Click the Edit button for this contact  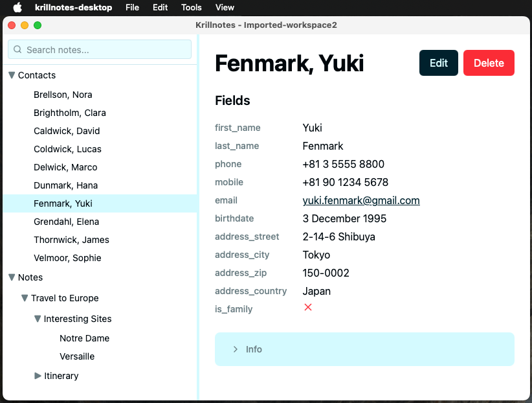pos(438,63)
